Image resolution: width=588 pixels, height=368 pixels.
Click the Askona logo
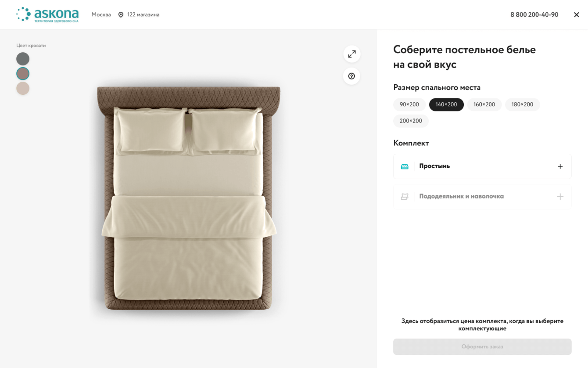(47, 14)
